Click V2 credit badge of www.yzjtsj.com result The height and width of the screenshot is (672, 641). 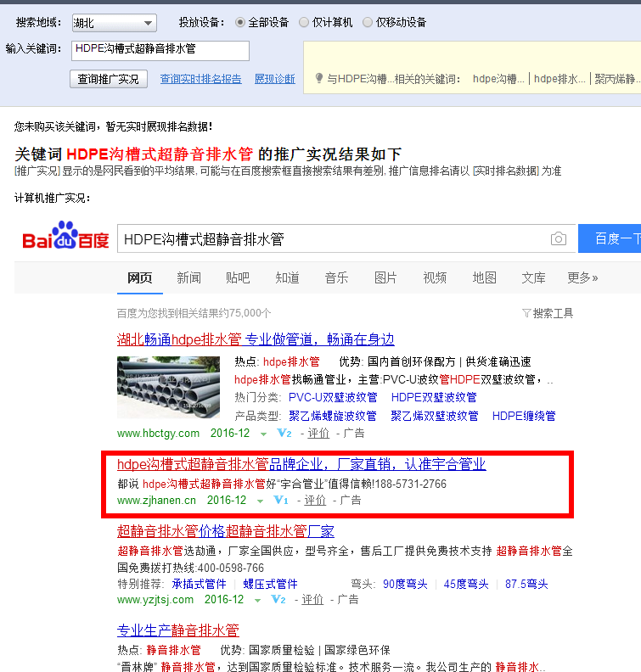278,599
